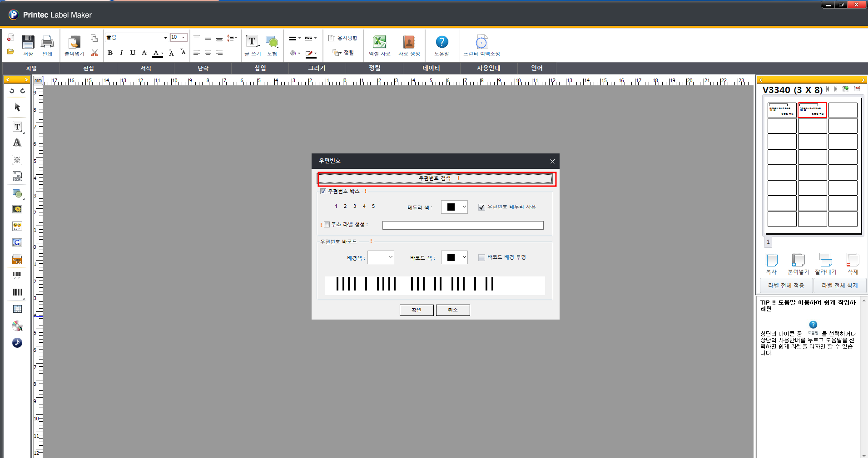Image resolution: width=868 pixels, height=458 pixels.
Task: Open 도움말 help icon
Action: (441, 42)
